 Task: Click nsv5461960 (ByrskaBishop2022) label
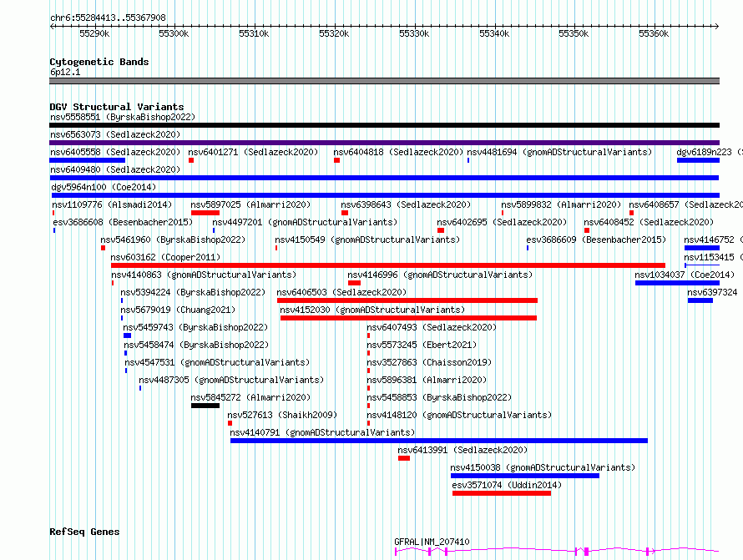pos(173,240)
